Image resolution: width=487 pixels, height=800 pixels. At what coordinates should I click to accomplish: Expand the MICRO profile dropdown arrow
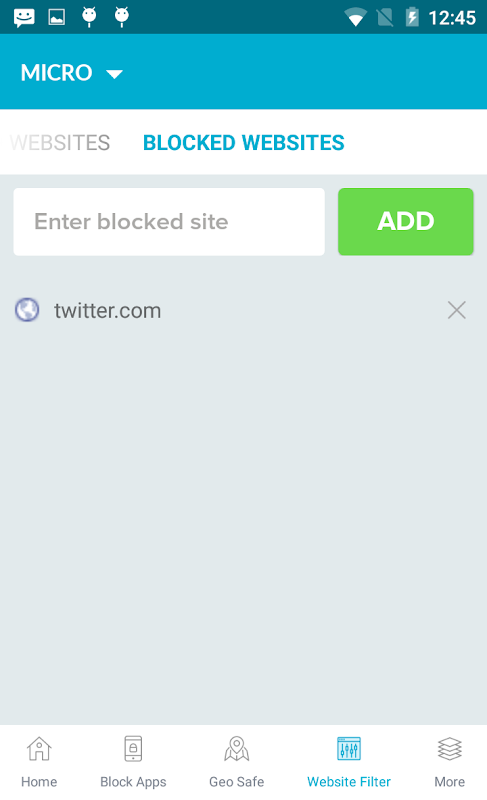pos(114,74)
